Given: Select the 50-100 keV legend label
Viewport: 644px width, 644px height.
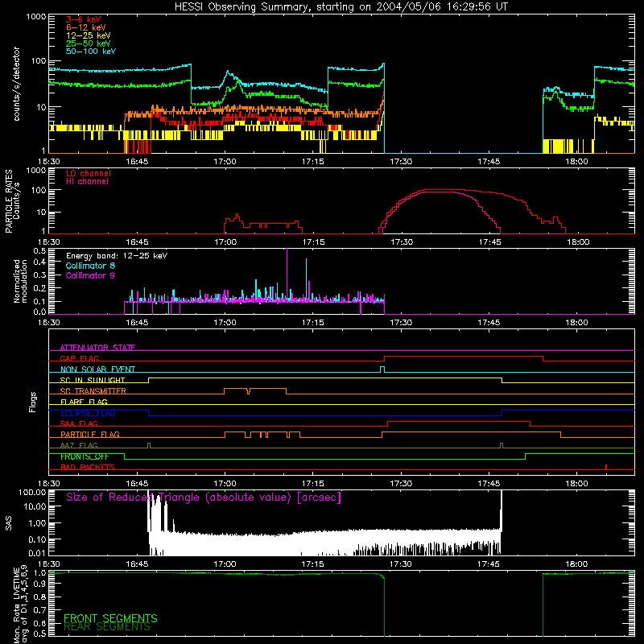Looking at the screenshot, I should point(91,52).
